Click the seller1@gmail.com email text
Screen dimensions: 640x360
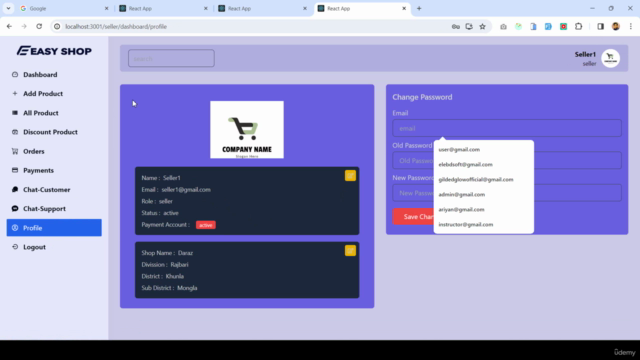[186, 190]
